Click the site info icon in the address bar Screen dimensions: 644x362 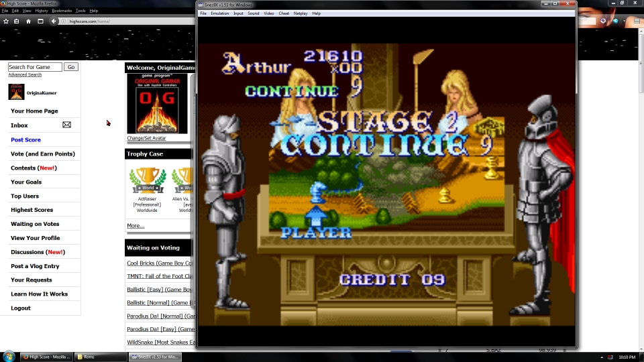coord(64,21)
